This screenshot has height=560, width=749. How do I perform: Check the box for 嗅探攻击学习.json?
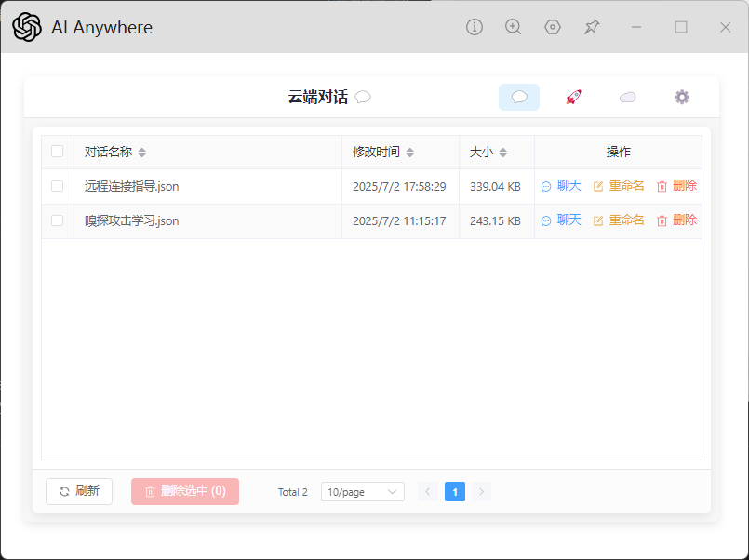coord(58,220)
